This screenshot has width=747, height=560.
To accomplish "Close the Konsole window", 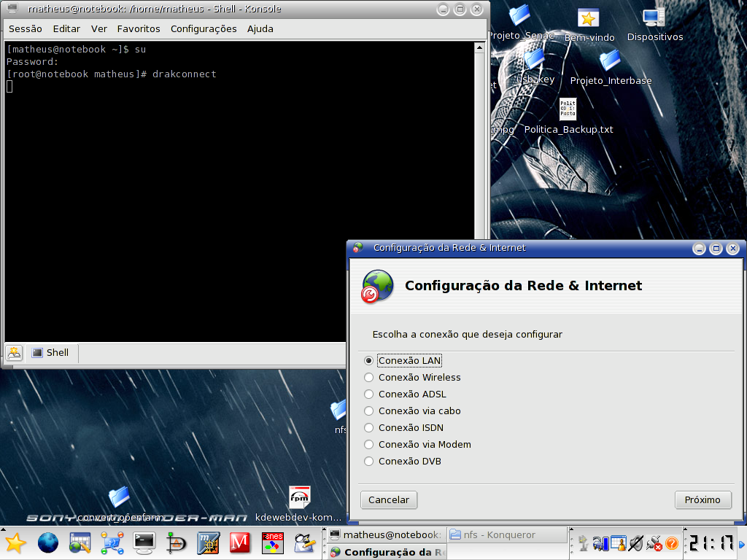I will tap(477, 9).
